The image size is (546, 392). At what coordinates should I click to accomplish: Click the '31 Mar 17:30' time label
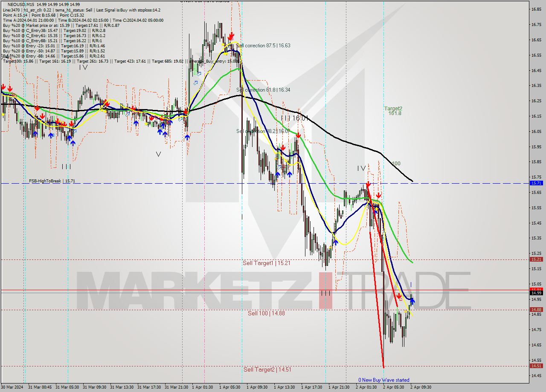click(x=149, y=387)
